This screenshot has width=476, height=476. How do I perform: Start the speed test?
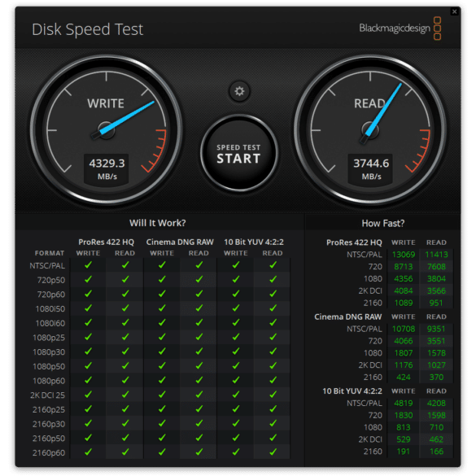[239, 154]
